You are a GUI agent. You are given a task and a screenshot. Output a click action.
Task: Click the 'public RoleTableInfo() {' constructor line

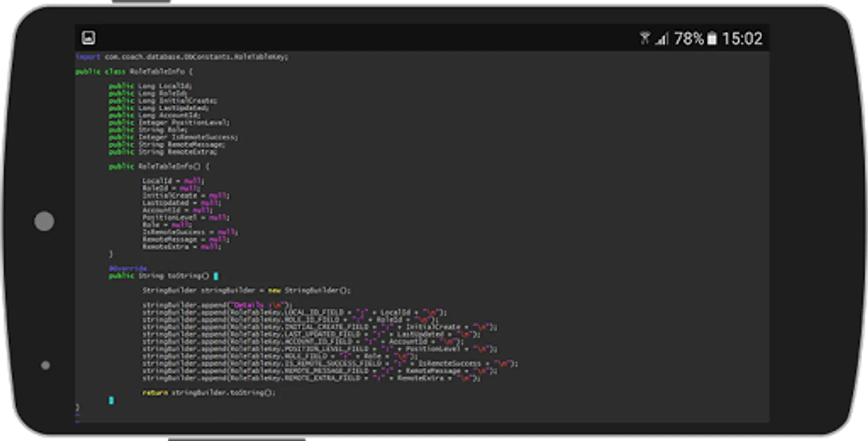[159, 167]
